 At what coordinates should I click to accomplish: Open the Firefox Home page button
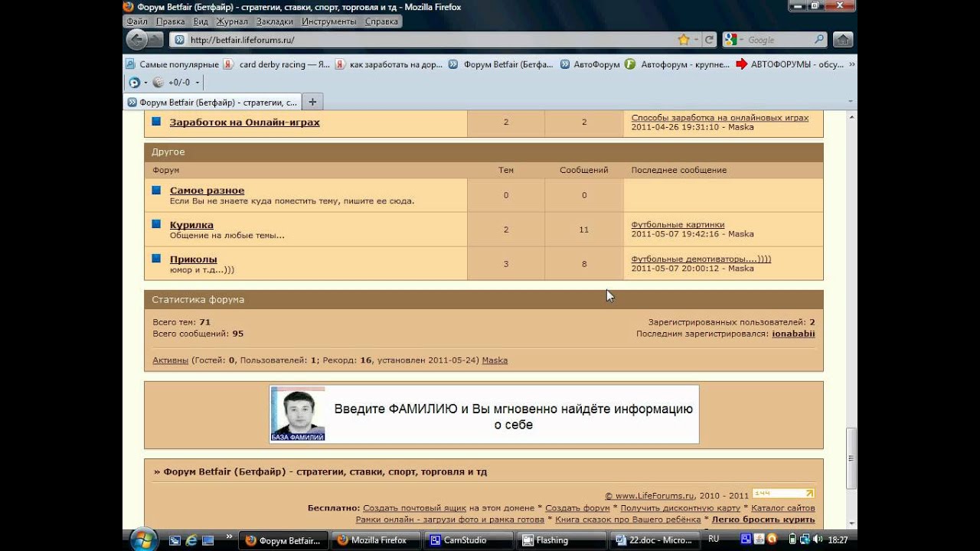(x=842, y=40)
